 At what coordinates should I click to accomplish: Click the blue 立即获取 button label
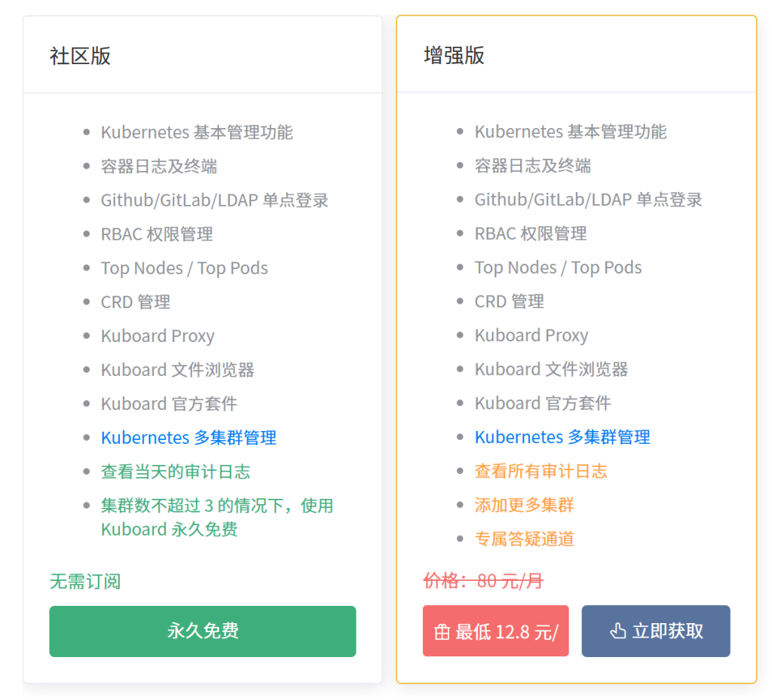(668, 631)
